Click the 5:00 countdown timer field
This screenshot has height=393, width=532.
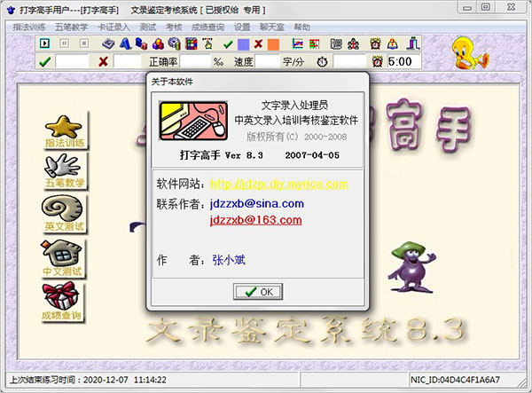click(x=403, y=61)
